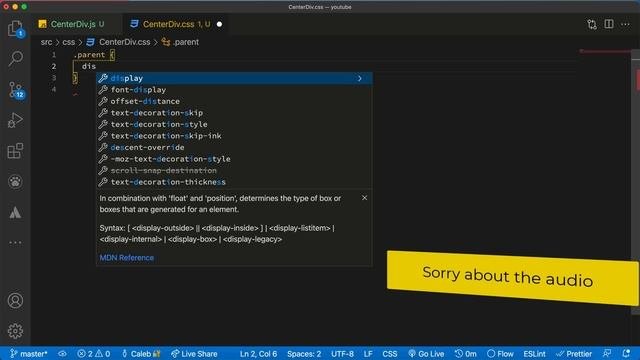This screenshot has width=640, height=360.
Task: Change LF end of line sequence
Action: tap(368, 354)
